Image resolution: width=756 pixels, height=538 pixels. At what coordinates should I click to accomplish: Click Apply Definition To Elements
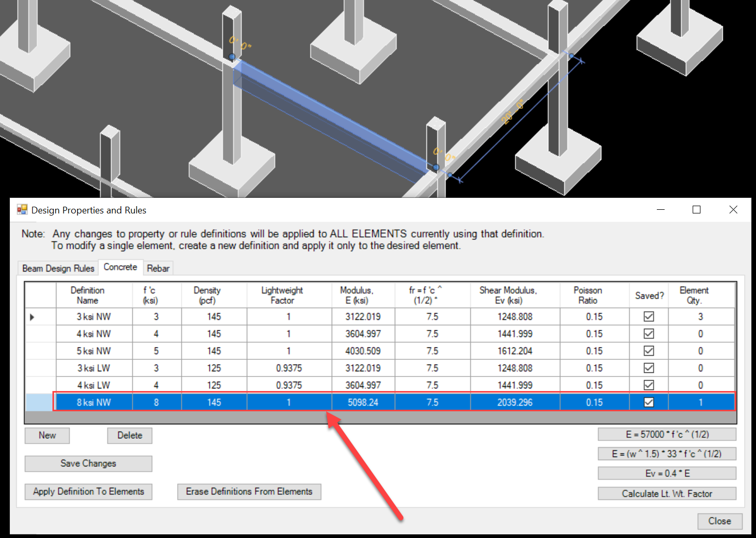click(88, 491)
